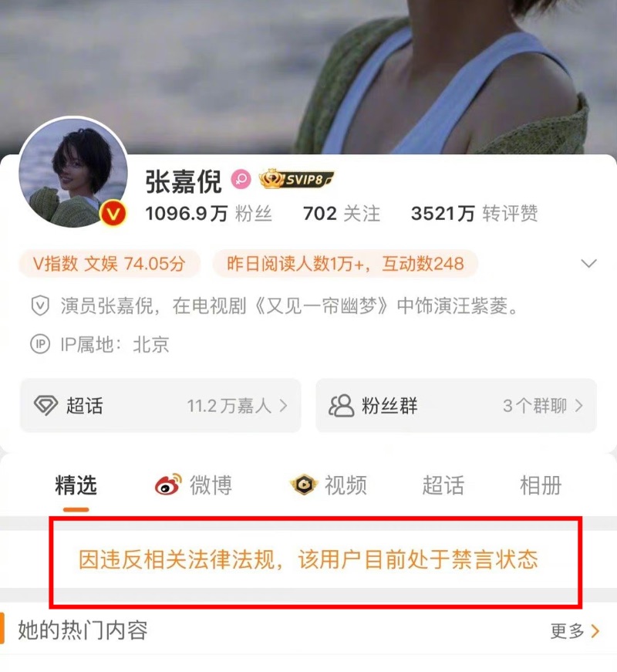Switch to the 相册 tab
This screenshot has height=672, width=617.
coord(541,485)
